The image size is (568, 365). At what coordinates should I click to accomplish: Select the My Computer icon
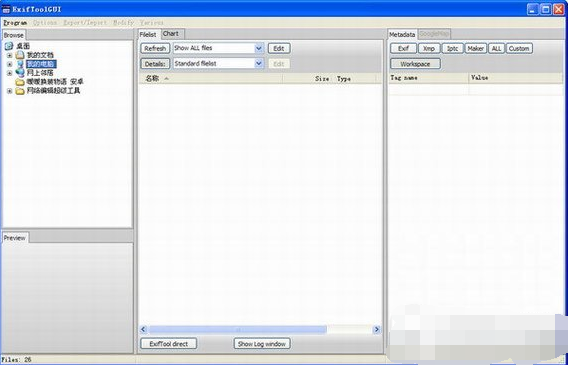click(x=20, y=64)
